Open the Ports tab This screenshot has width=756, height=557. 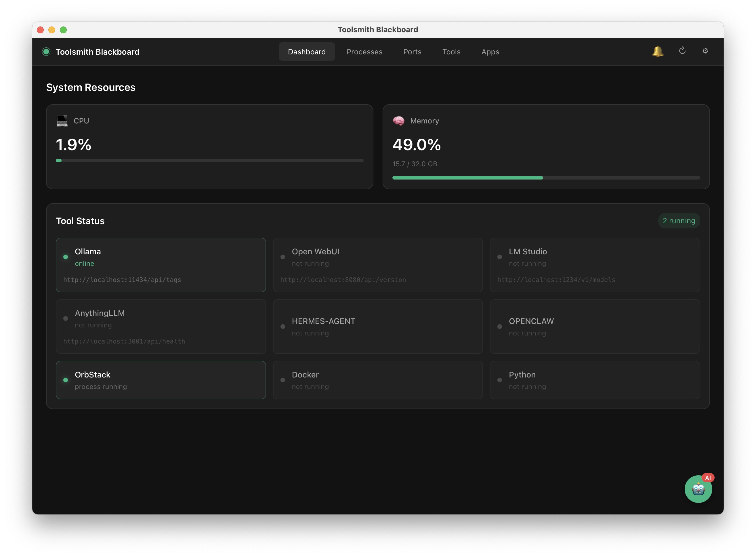pos(412,51)
